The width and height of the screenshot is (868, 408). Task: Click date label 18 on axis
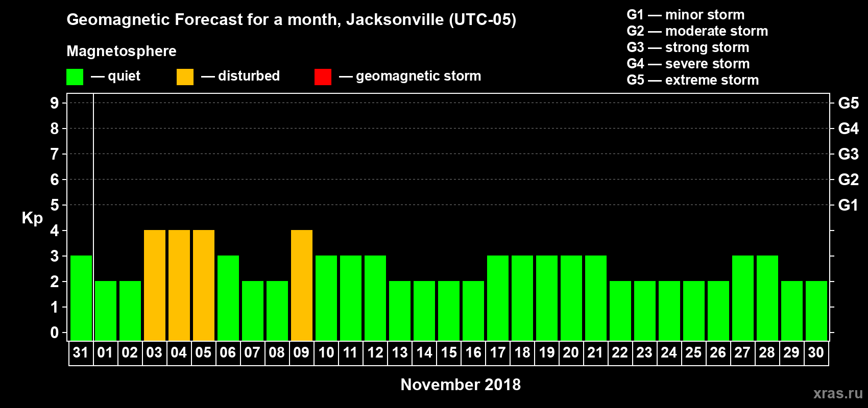(x=522, y=352)
